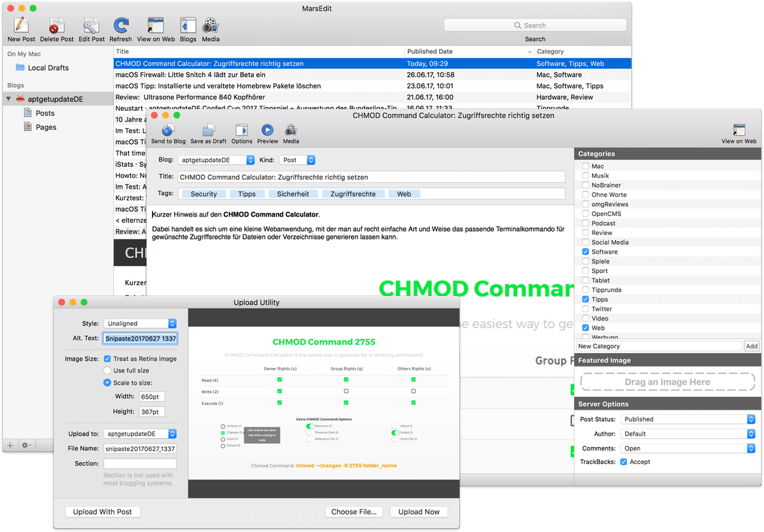The height and width of the screenshot is (532, 764).
Task: Uncheck the Software category checkbox
Action: click(x=585, y=251)
